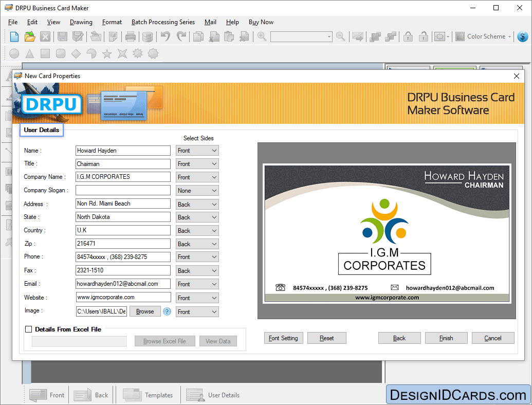Select the polygon badge shape tool

[x=153, y=53]
